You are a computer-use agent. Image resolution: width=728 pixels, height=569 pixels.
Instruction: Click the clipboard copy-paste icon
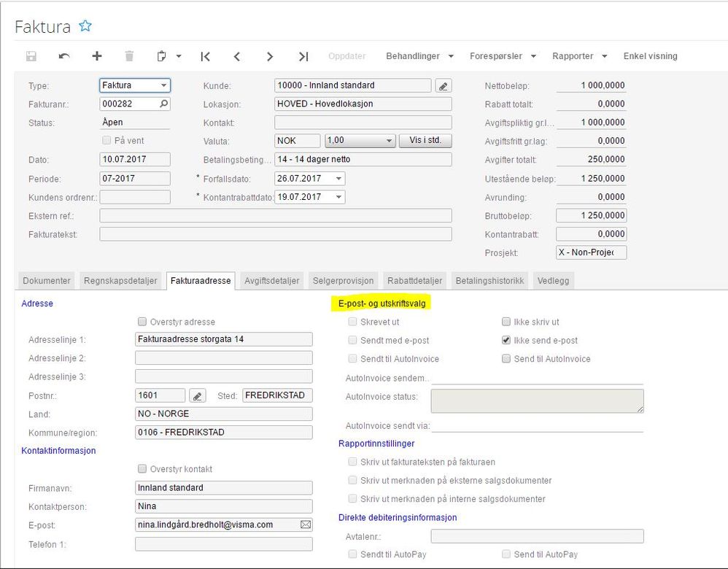[x=161, y=56]
